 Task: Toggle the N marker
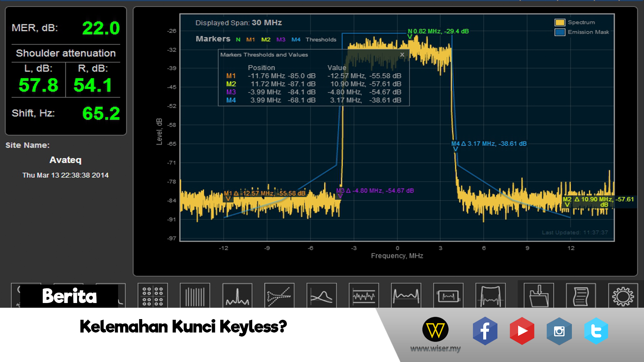238,40
